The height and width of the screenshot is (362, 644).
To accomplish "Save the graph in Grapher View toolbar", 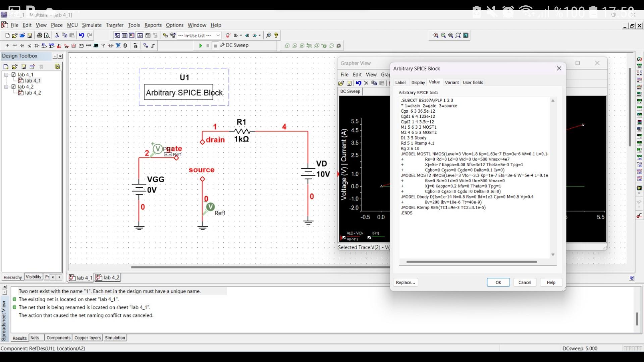I will coord(350,83).
